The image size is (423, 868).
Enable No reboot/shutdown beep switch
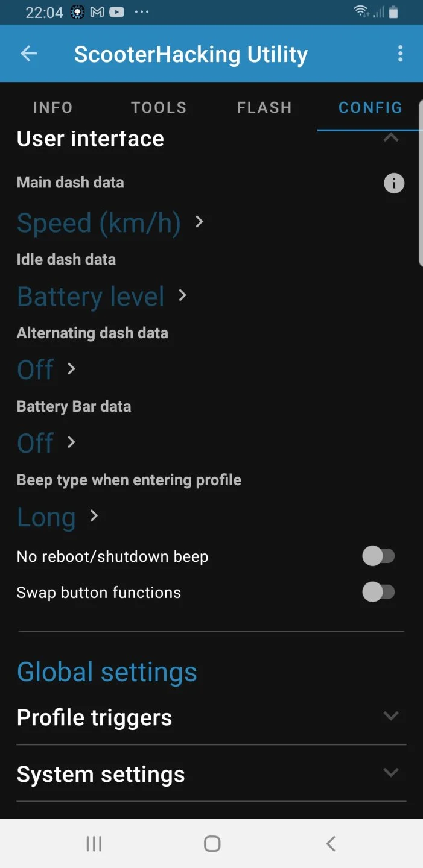click(x=378, y=556)
